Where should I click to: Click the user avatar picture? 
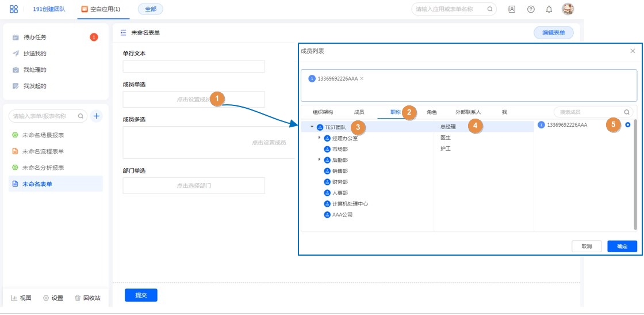pyautogui.click(x=568, y=9)
